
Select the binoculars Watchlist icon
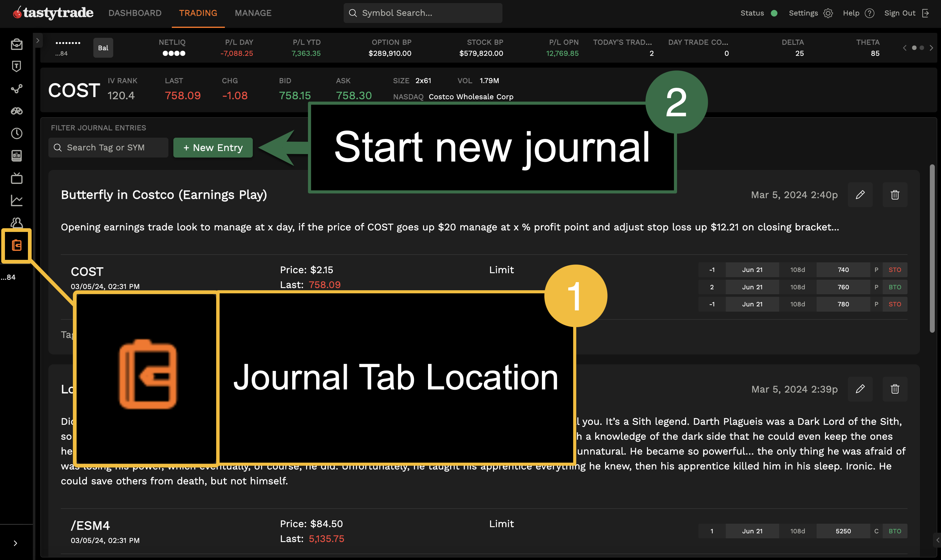(16, 111)
